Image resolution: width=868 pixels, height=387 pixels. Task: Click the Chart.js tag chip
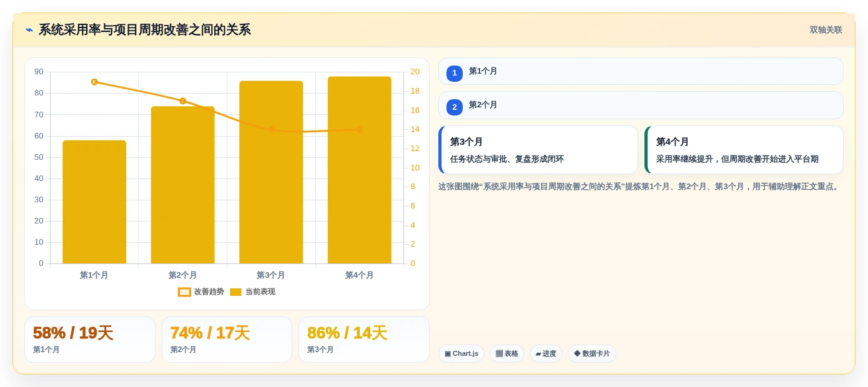point(461,353)
